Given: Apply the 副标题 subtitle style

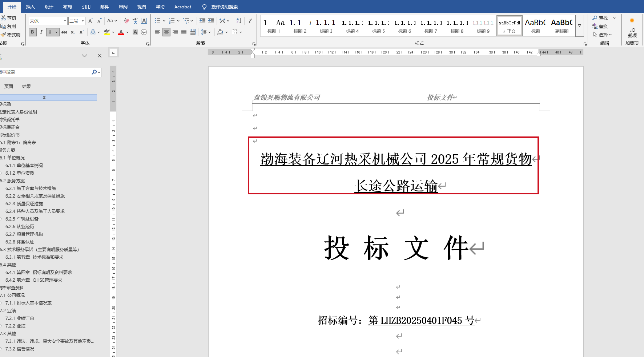Looking at the screenshot, I should pos(562,26).
